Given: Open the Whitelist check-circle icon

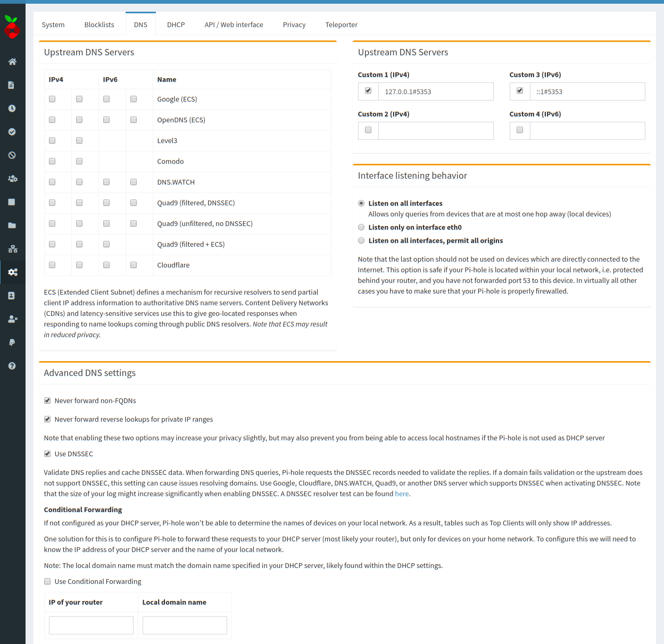Looking at the screenshot, I should pyautogui.click(x=12, y=132).
